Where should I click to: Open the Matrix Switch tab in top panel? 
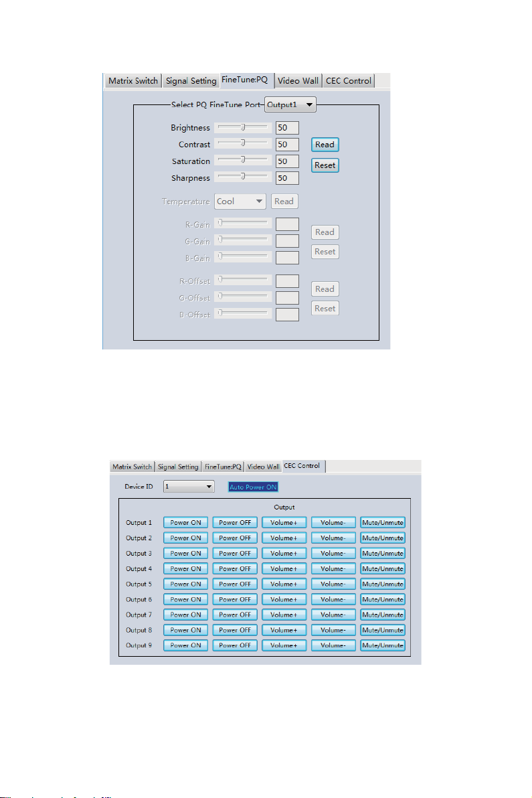tap(132, 81)
